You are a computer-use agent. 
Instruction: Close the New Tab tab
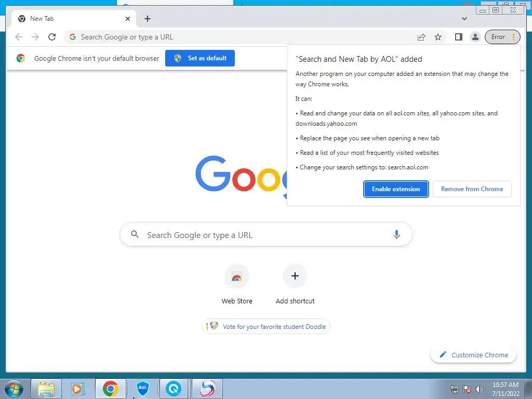[128, 19]
